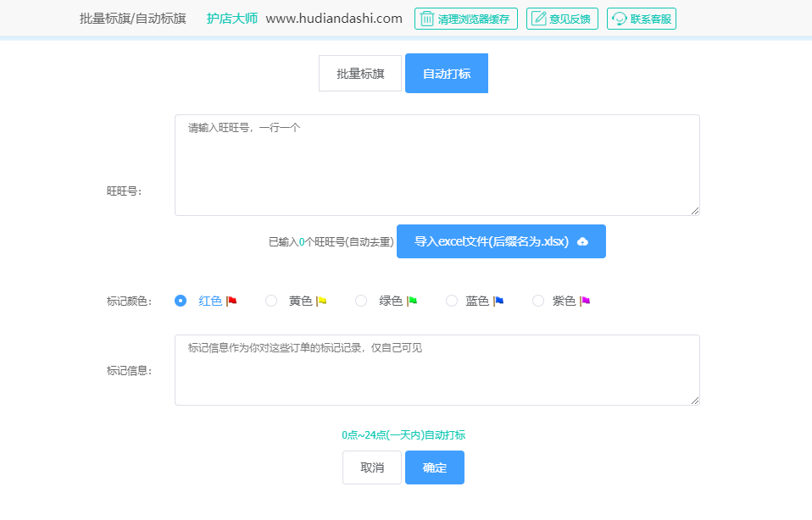Image resolution: width=812 pixels, height=520 pixels.
Task: Select the 蓝色 radio button
Action: point(451,300)
